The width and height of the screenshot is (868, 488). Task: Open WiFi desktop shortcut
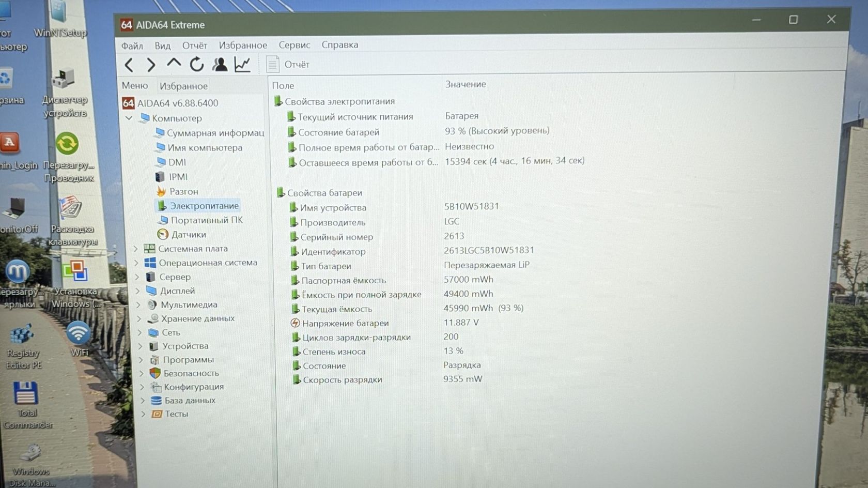79,339
